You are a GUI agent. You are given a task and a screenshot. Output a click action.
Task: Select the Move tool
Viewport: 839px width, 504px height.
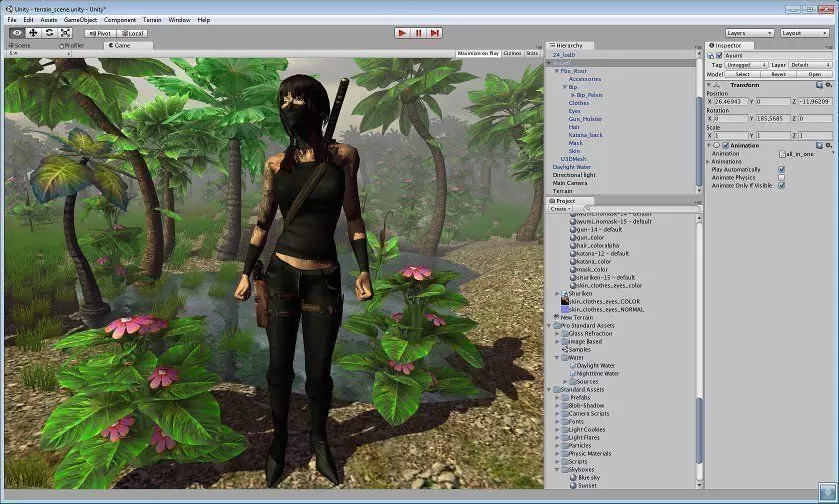coord(33,33)
